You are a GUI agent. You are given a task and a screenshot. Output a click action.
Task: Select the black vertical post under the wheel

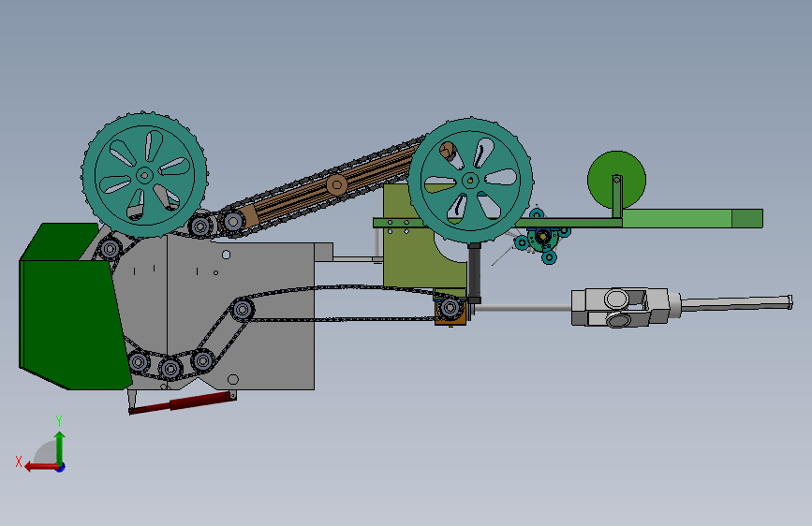[x=474, y=273]
